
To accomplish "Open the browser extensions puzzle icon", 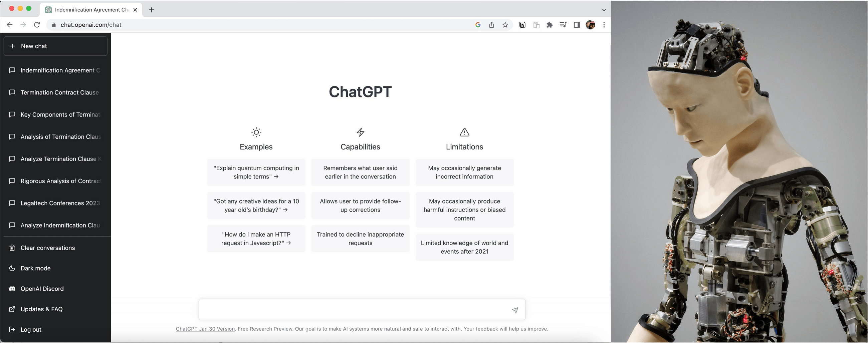I will click(x=550, y=25).
